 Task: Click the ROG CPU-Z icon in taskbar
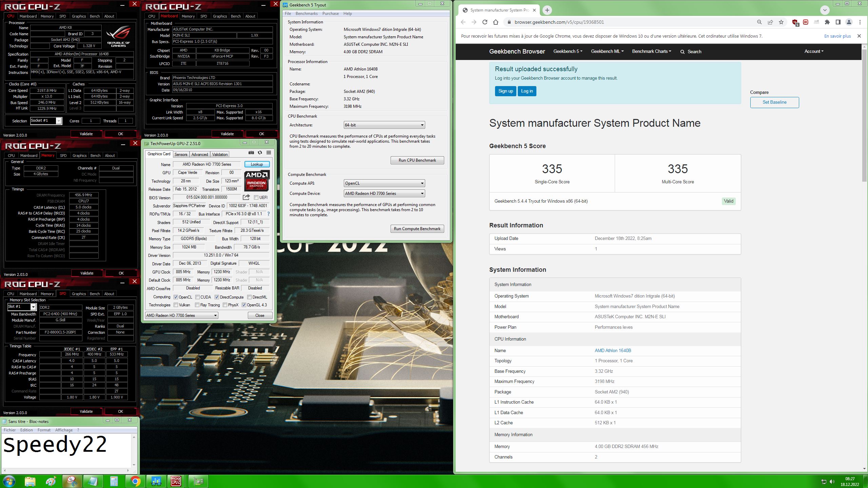[176, 481]
